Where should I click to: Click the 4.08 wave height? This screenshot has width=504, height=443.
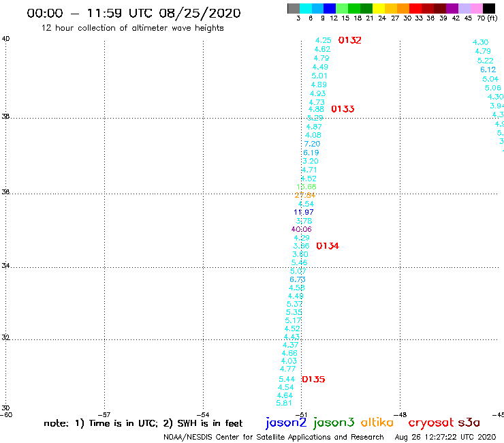point(313,135)
